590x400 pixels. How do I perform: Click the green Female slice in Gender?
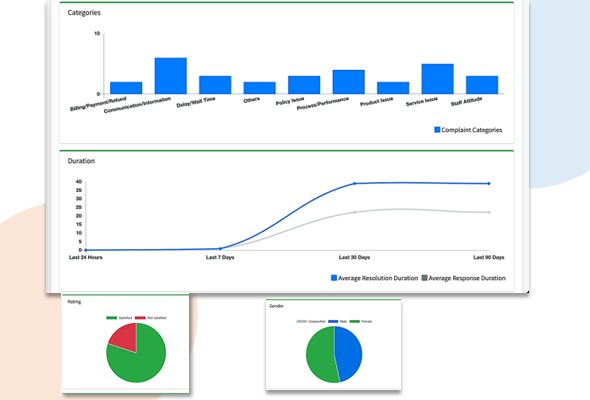tap(320, 354)
